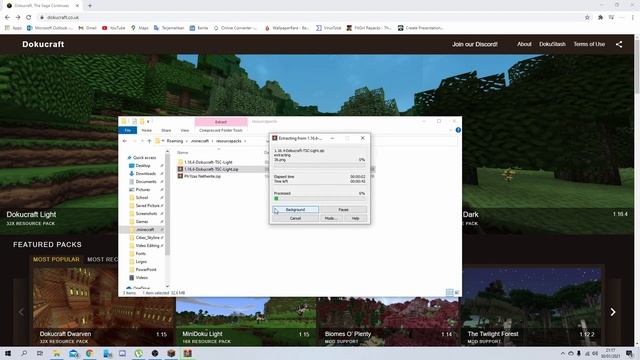The width and height of the screenshot is (640, 360).
Task: Click the Processed green progress bar
Action: coord(320,198)
